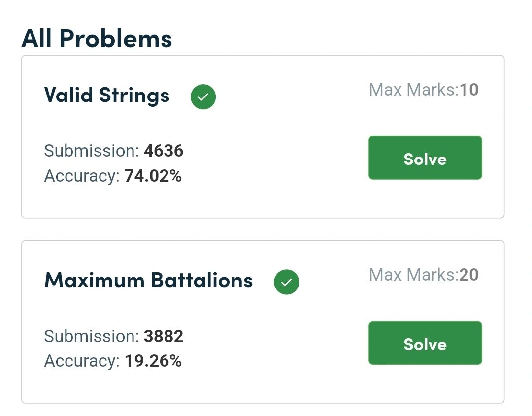532x416 pixels.
Task: Select the Valid Strings problem card
Action: tap(263, 137)
